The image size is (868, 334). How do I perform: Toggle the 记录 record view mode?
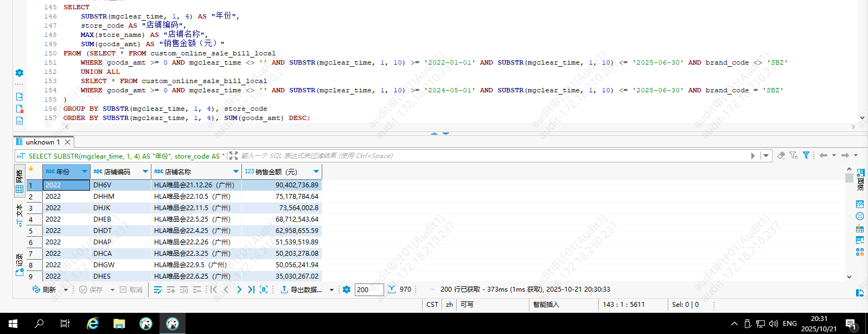(x=20, y=264)
